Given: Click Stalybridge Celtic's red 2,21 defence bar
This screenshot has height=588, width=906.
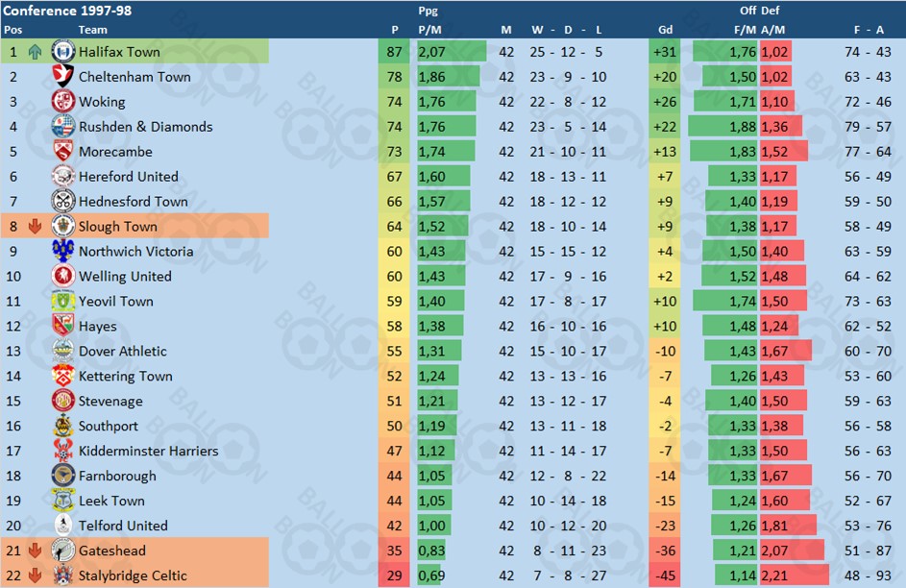Looking at the screenshot, I should pos(795,576).
